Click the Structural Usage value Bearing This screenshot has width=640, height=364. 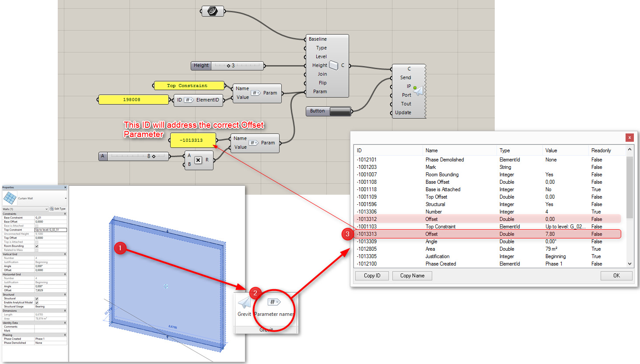click(51, 307)
